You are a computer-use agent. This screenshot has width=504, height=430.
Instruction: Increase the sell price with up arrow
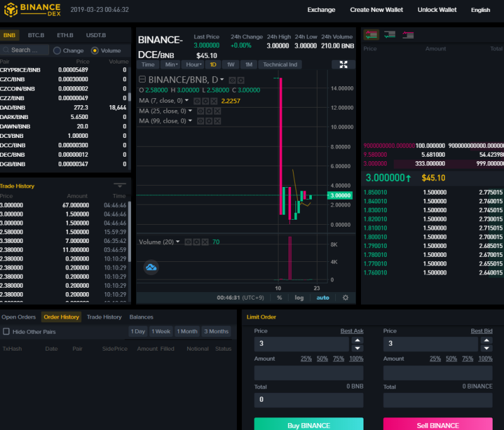486,341
